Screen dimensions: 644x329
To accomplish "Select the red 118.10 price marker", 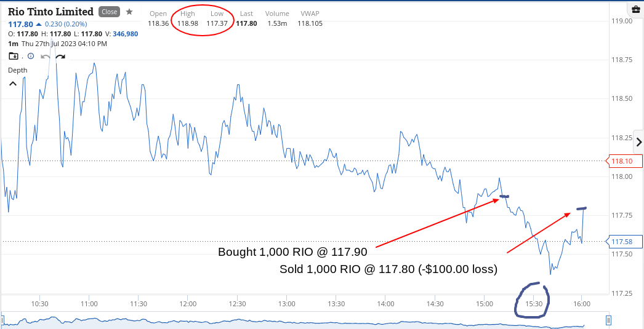I will (625, 161).
